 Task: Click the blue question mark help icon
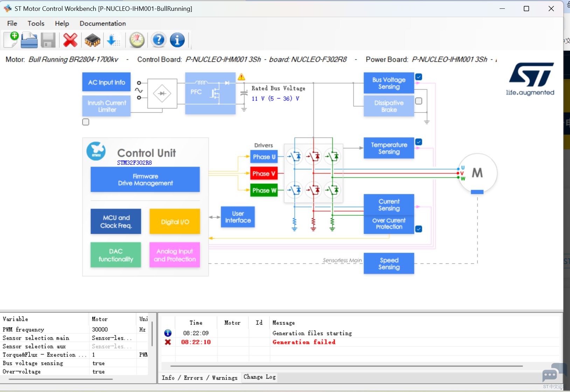click(158, 40)
